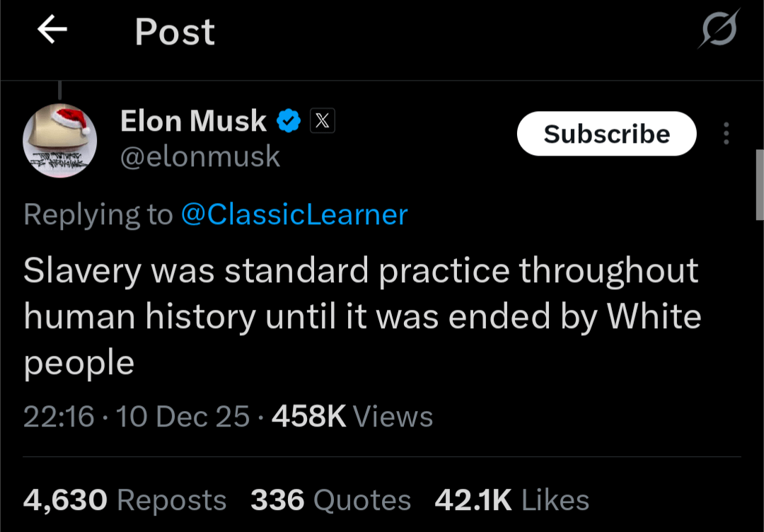This screenshot has width=764, height=532.
Task: Open the @ClassicLearner mention link
Action: pyautogui.click(x=294, y=214)
